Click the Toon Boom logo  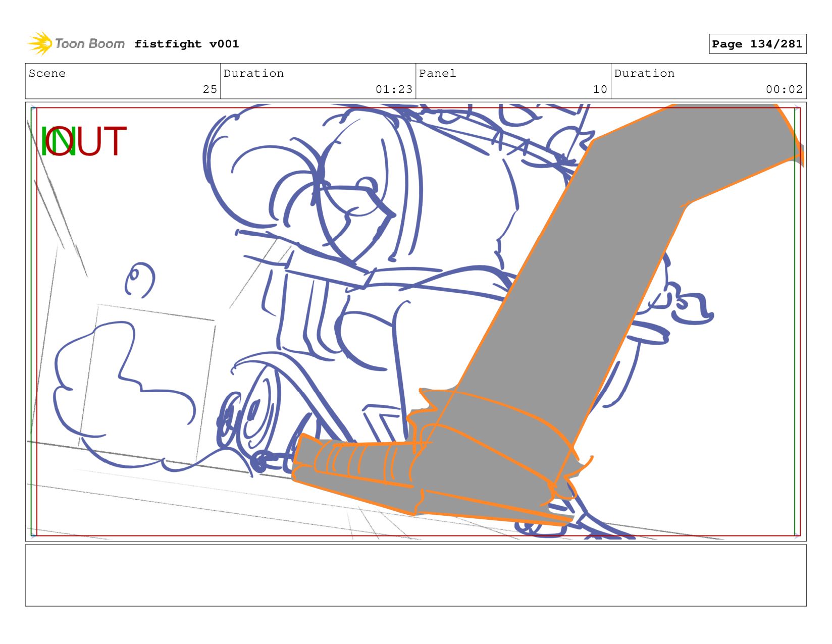coord(76,44)
